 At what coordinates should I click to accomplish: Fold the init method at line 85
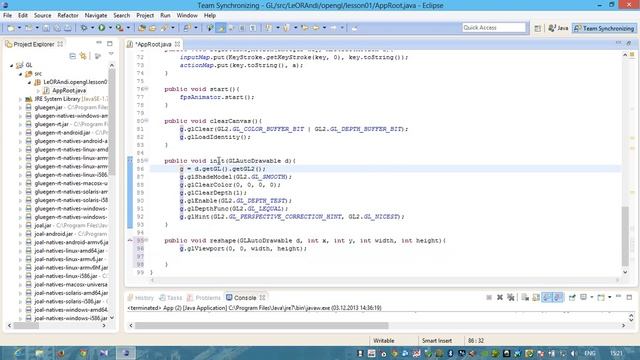click(x=147, y=160)
